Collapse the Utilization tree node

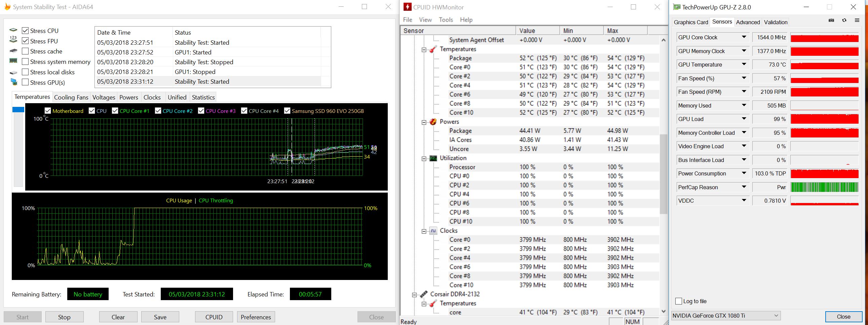pyautogui.click(x=424, y=159)
